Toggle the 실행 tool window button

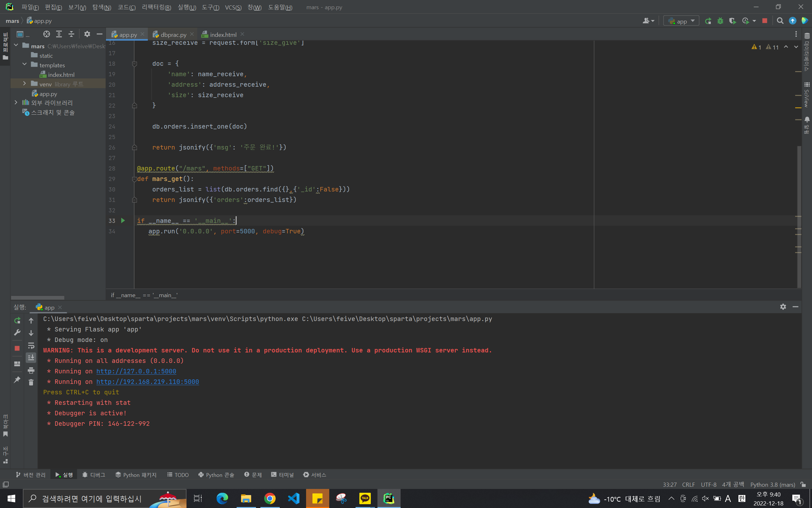pos(64,475)
